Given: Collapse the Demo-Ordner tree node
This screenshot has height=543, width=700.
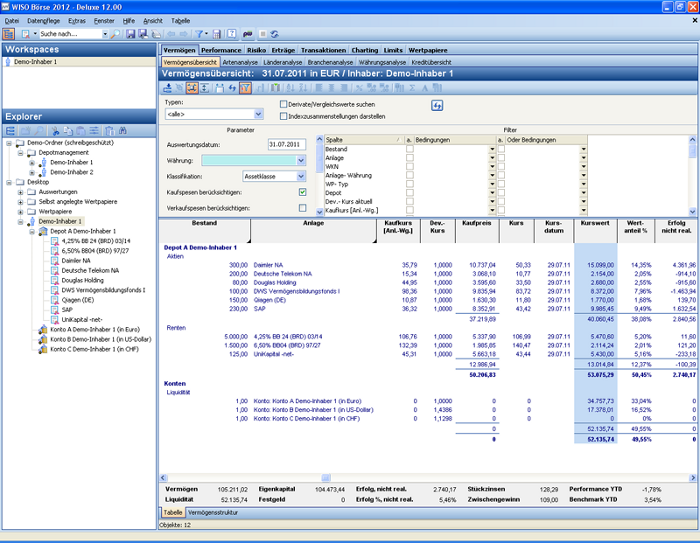Looking at the screenshot, I should click(9, 143).
